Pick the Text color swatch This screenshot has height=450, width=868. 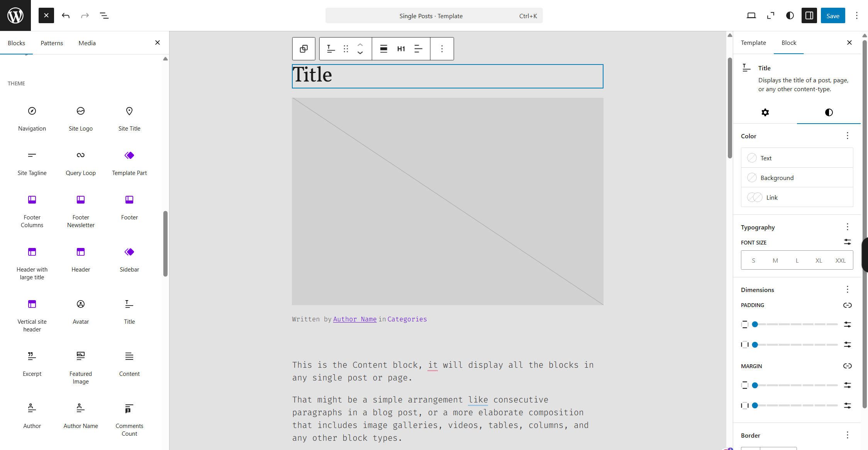tap(797, 158)
